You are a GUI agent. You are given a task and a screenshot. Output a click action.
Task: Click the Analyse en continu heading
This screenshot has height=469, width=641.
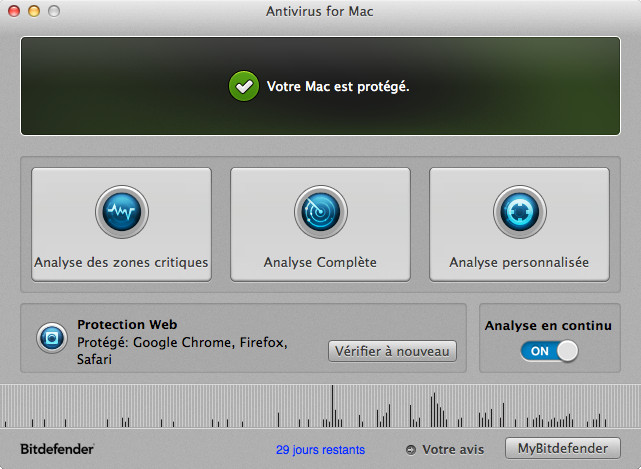(x=548, y=325)
